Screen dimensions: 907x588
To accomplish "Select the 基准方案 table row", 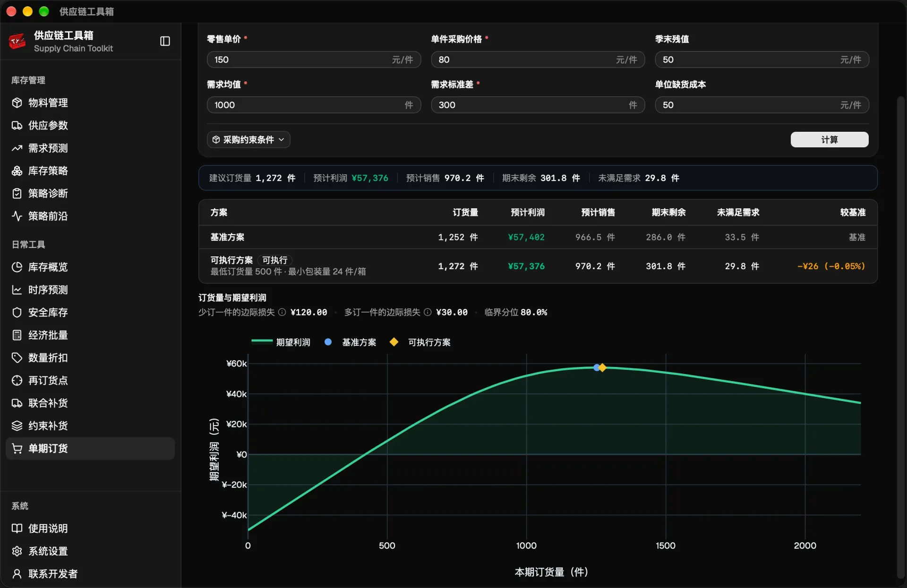I will [x=538, y=237].
